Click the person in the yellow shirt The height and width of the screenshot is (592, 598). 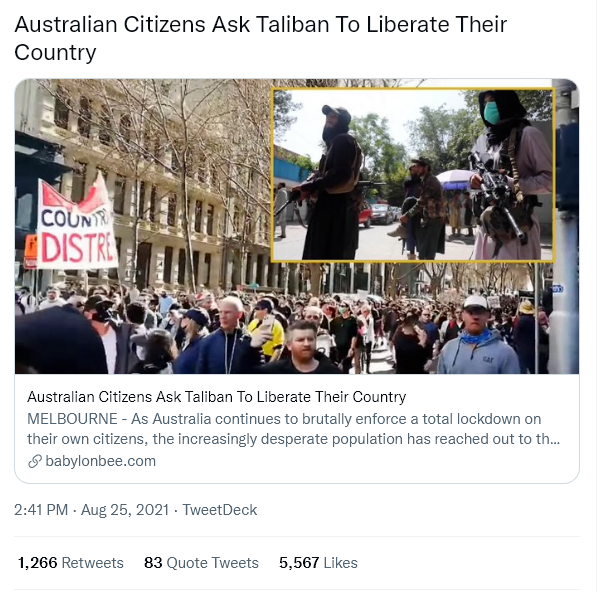click(267, 330)
